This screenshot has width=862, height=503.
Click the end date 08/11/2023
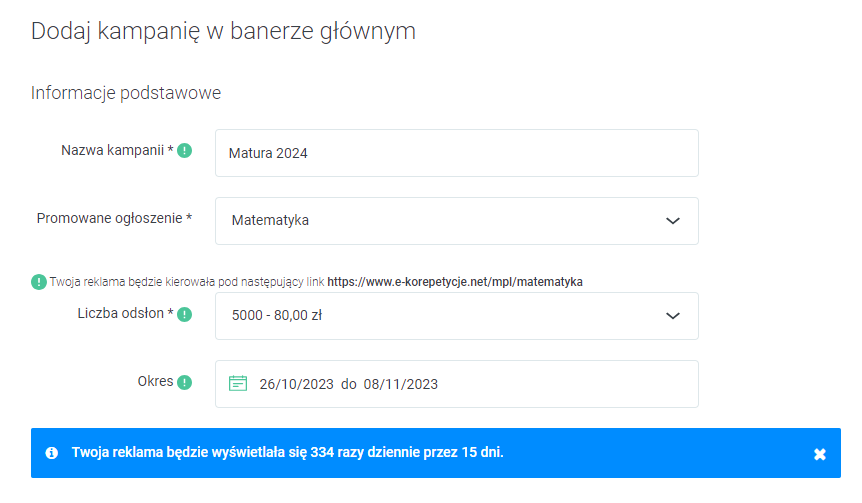coord(401,384)
